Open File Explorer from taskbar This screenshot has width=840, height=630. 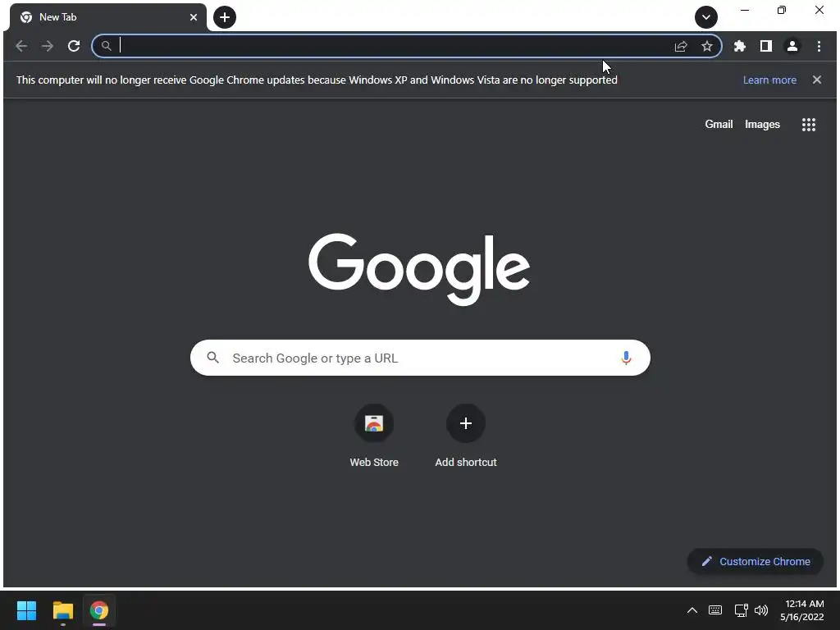[x=63, y=610]
